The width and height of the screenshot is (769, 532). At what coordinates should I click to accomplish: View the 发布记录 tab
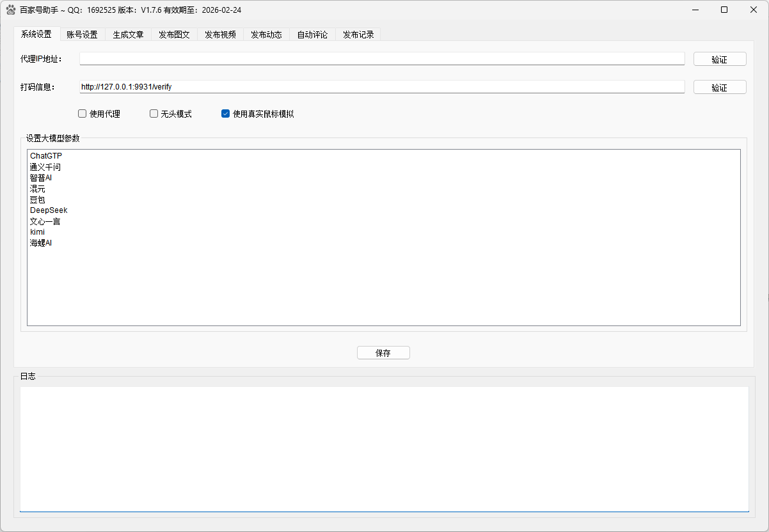358,35
